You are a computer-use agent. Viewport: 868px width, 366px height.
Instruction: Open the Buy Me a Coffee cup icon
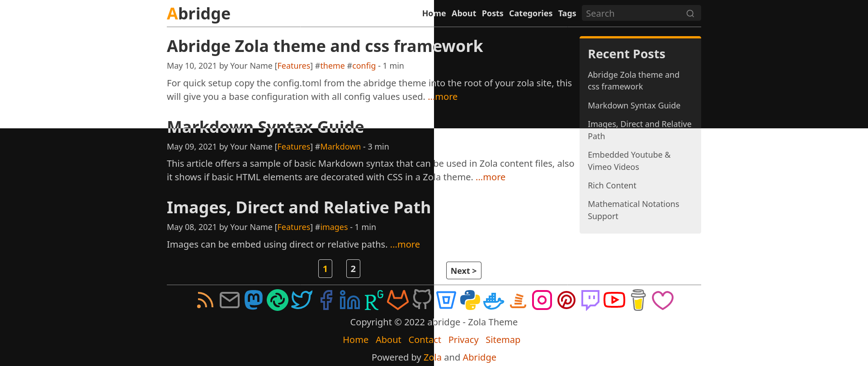(x=638, y=300)
